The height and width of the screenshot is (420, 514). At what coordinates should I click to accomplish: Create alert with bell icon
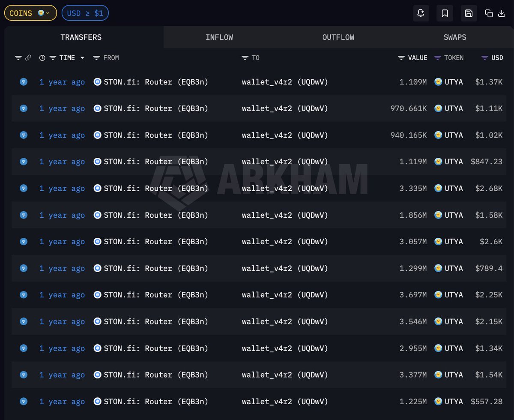tap(421, 13)
